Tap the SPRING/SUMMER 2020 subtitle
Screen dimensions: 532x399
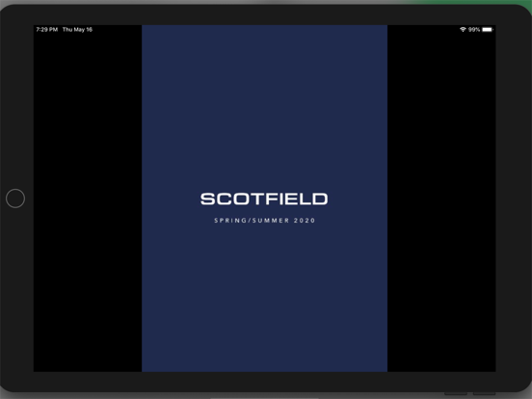[265, 221]
